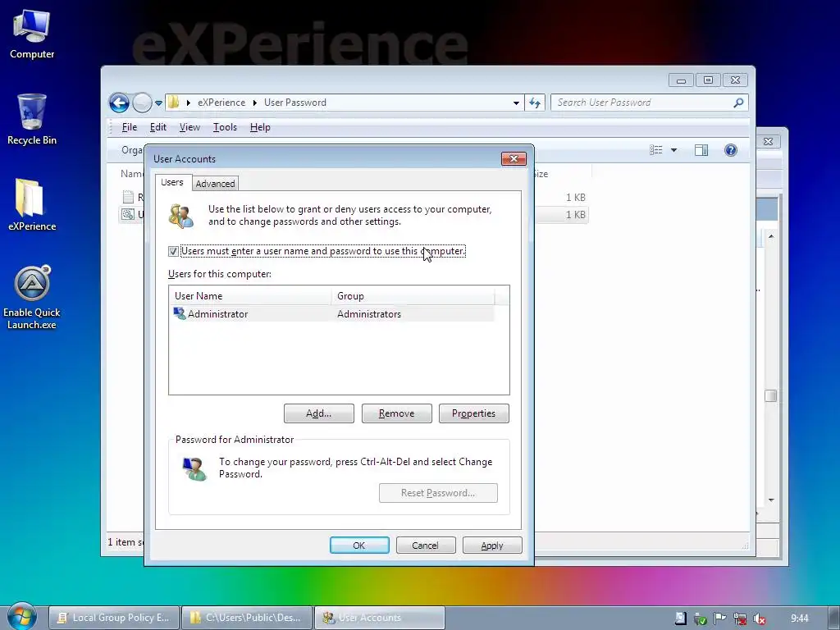
Task: Launch Enable Quick Launch.exe desktop icon
Action: pyautogui.click(x=32, y=297)
